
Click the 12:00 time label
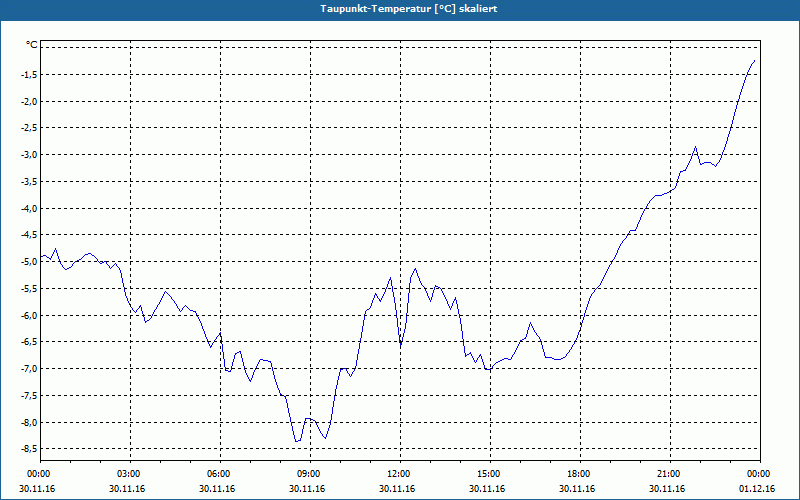click(397, 474)
